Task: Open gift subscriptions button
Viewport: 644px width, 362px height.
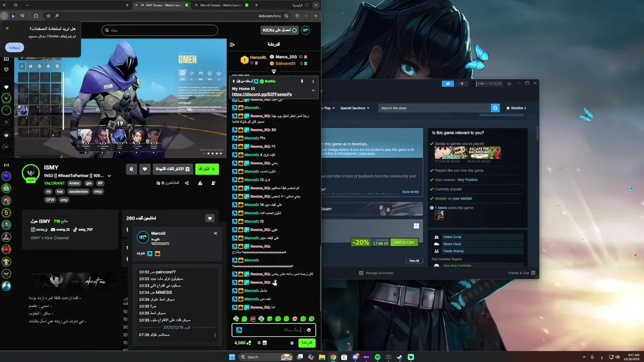Action: pyautogui.click(x=173, y=169)
